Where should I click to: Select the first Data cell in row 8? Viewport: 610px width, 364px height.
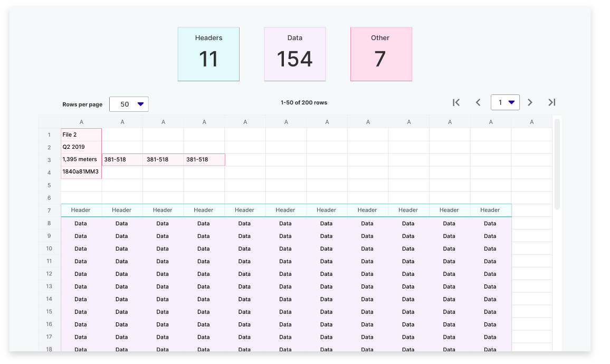point(81,223)
